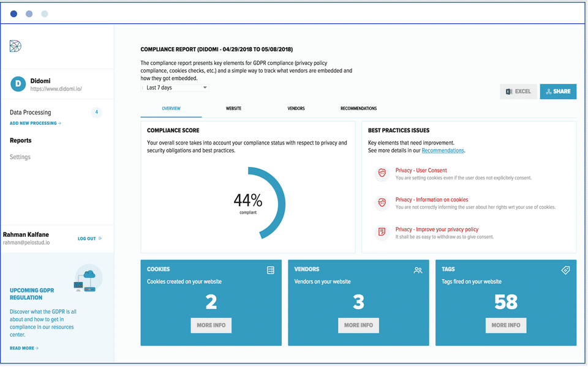
Task: Click the Upcoming GDPR Regulation heading
Action: [32, 294]
